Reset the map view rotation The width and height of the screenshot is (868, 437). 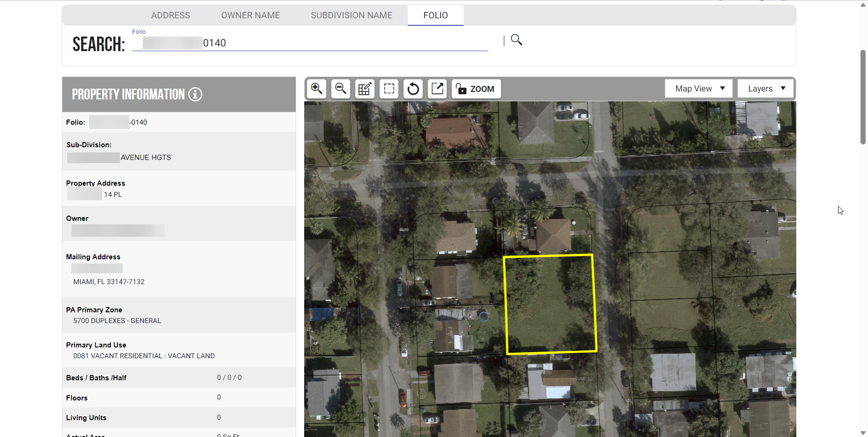click(413, 89)
